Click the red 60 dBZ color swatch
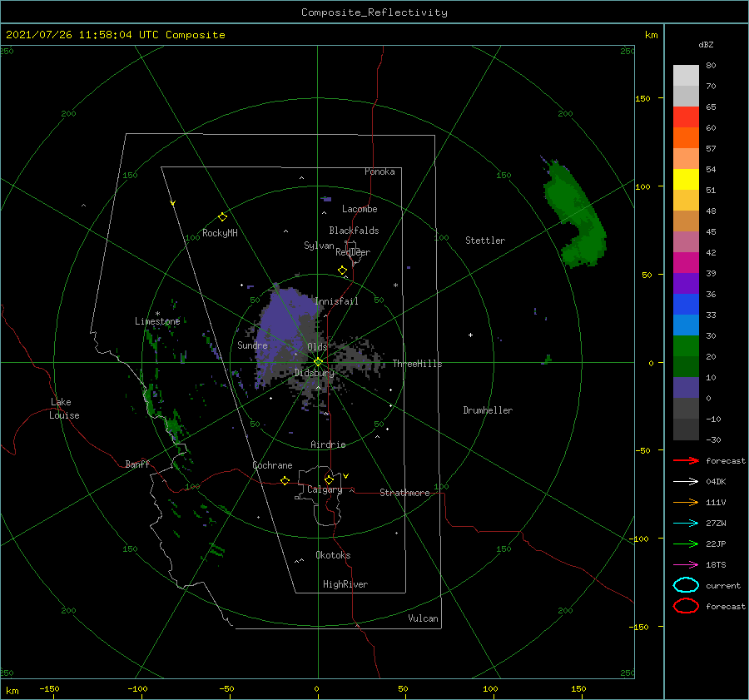This screenshot has width=749, height=700. [686, 117]
